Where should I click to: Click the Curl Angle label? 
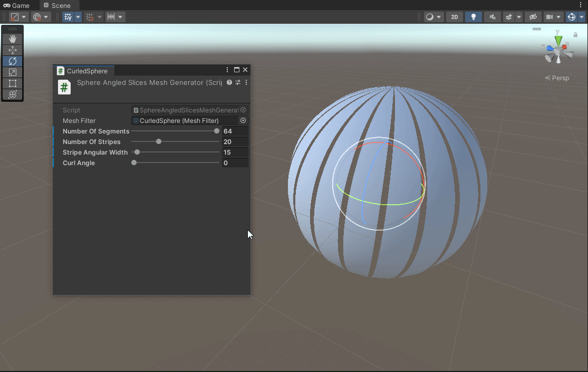[79, 163]
